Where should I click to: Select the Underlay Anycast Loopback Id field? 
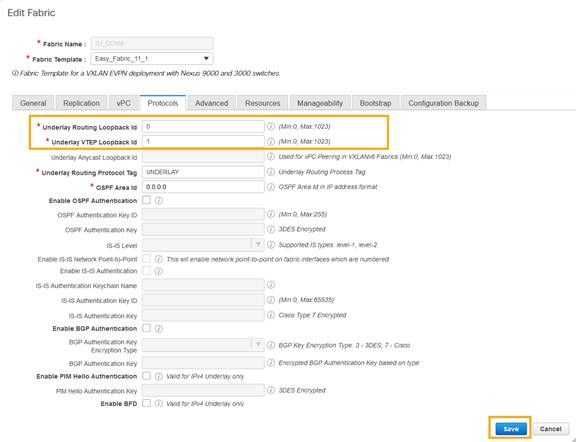[x=203, y=157]
